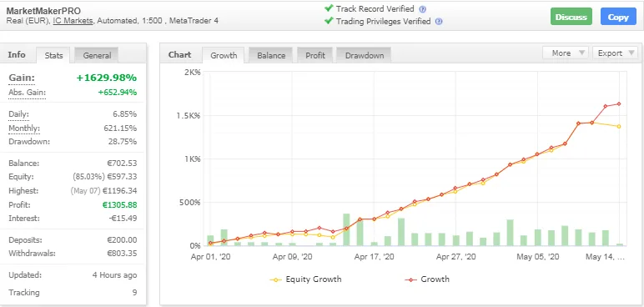Viewport: 644px width, 307px height.
Task: Open the Export dropdown menu
Action: click(615, 53)
